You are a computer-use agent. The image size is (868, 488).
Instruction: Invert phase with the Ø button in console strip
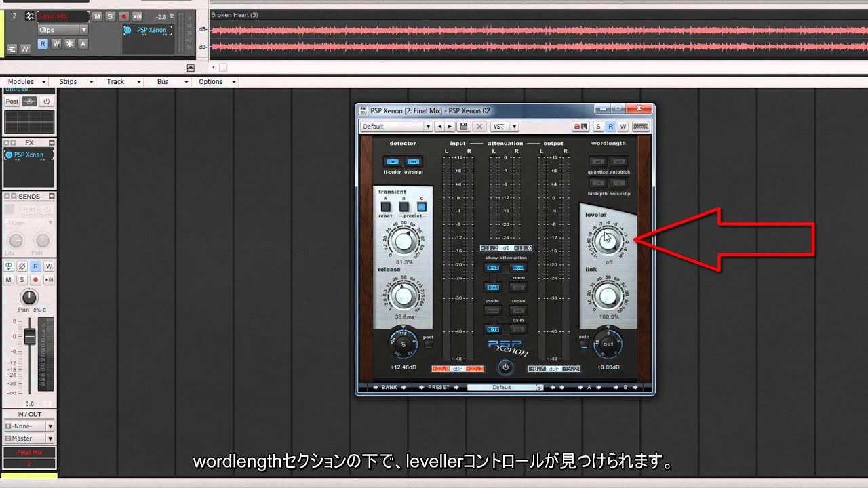22,266
